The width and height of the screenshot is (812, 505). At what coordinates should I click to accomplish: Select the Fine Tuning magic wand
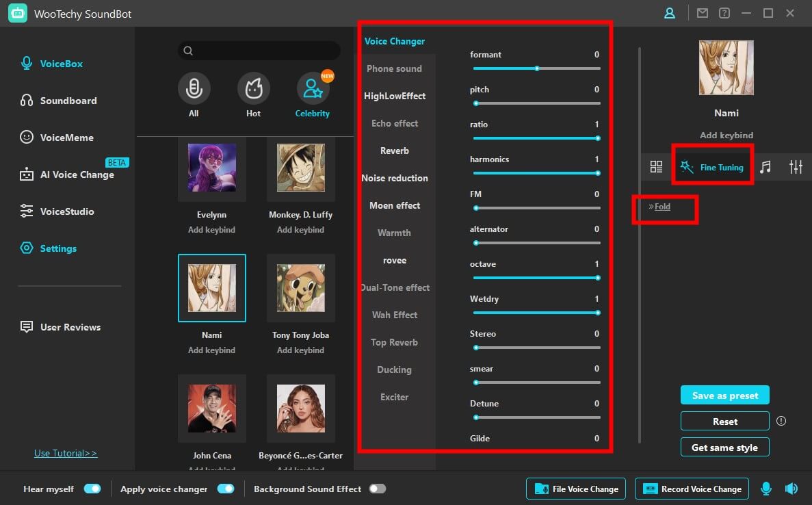pyautogui.click(x=712, y=165)
